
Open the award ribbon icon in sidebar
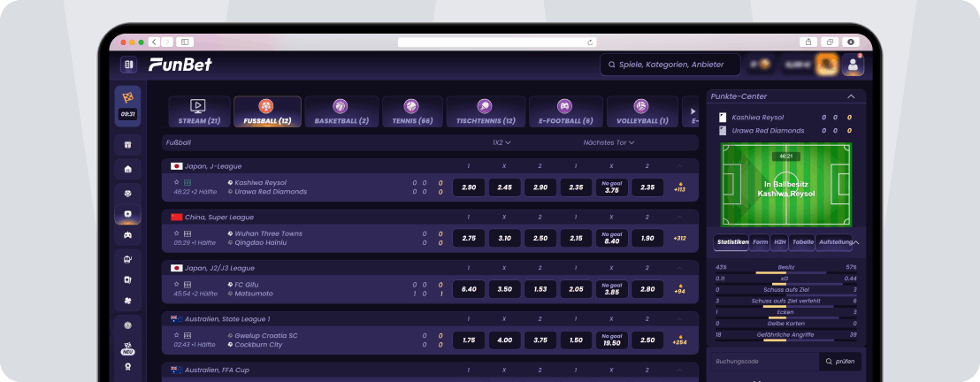[x=127, y=367]
